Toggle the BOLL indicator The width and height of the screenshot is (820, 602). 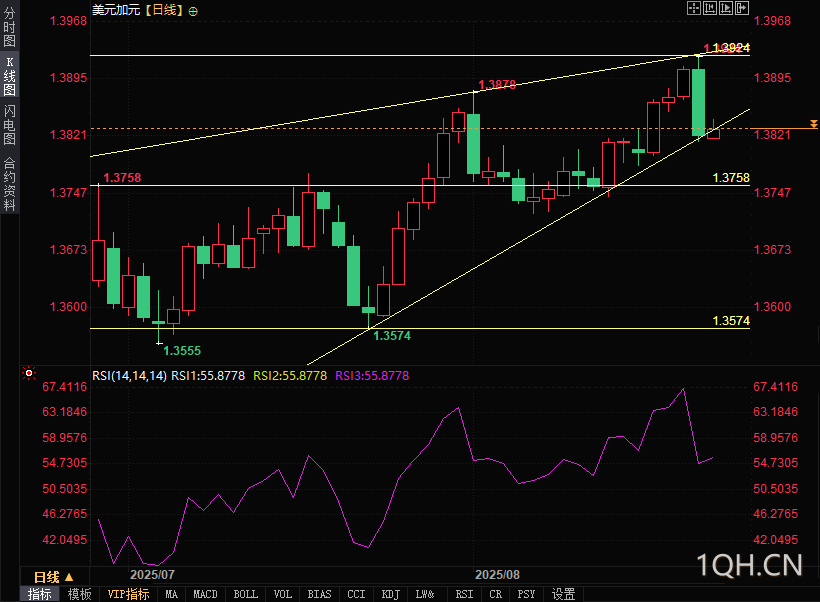coord(245,594)
